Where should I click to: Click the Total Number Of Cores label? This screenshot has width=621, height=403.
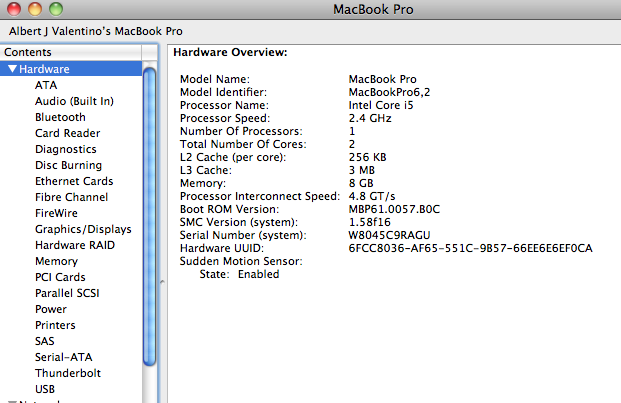click(x=243, y=144)
